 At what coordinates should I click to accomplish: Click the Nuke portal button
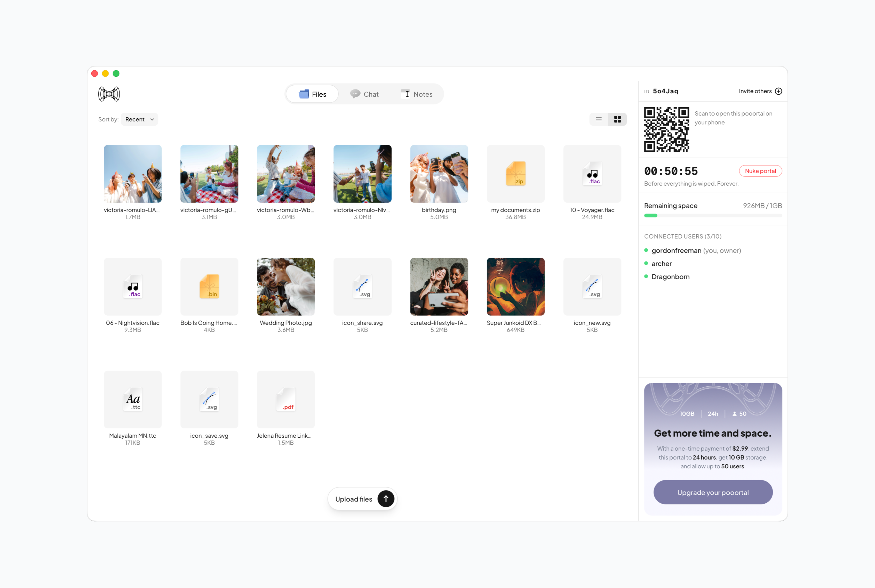[760, 171]
